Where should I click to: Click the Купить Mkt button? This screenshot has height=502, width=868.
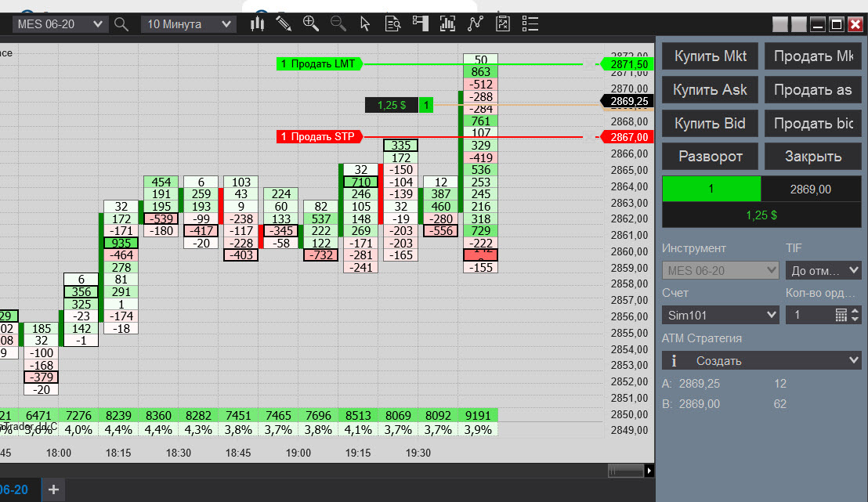pyautogui.click(x=711, y=56)
